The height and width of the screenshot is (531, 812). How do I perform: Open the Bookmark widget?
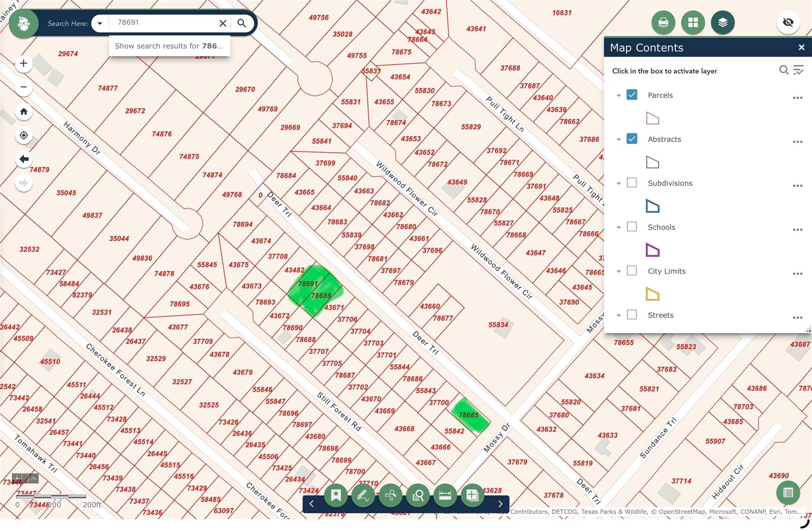click(x=336, y=495)
